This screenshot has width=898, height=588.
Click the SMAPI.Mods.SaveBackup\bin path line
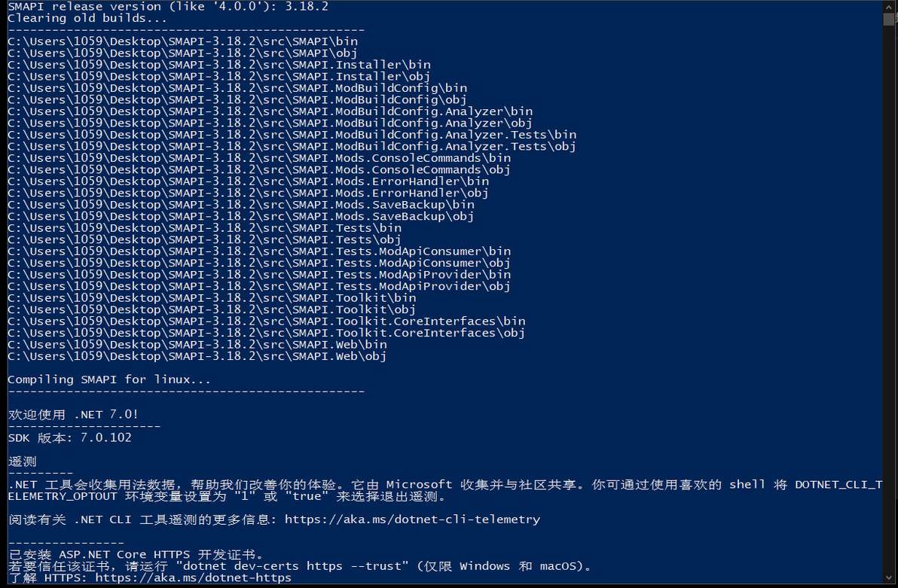241,204
